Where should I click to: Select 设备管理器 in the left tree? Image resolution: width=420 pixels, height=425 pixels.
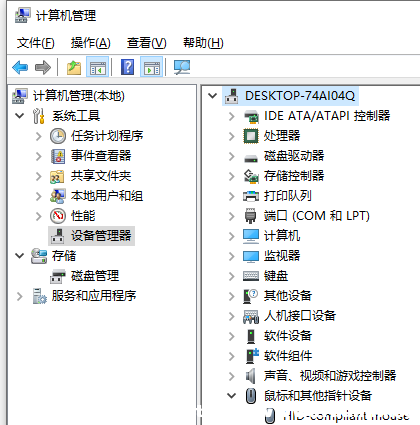(101, 236)
